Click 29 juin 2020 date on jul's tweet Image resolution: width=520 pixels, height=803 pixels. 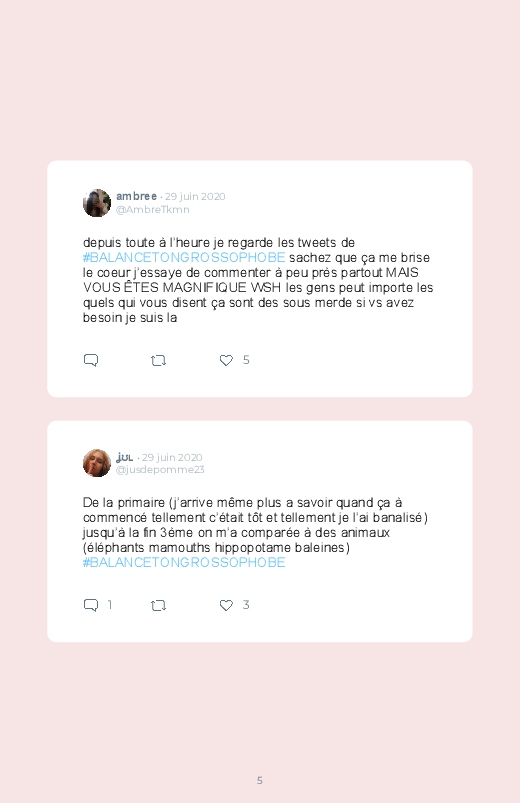click(172, 457)
